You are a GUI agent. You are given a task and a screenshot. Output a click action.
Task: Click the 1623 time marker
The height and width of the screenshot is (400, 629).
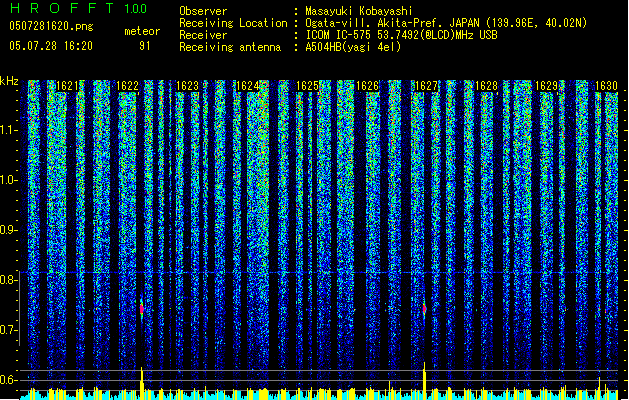[x=187, y=86]
